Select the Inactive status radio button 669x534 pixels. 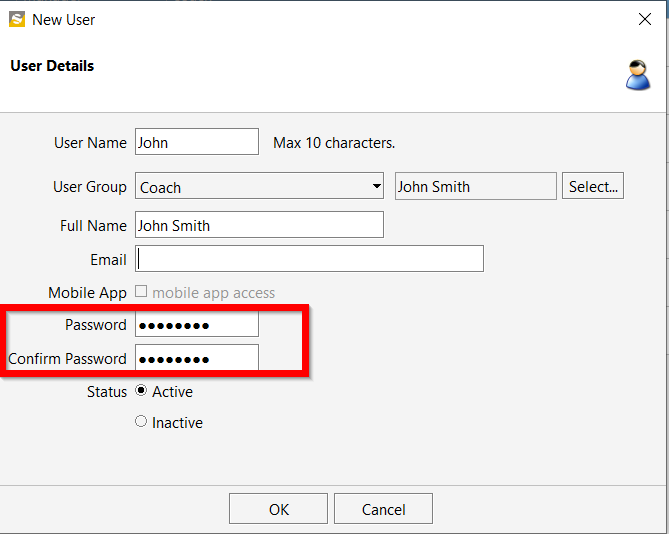coord(141,422)
